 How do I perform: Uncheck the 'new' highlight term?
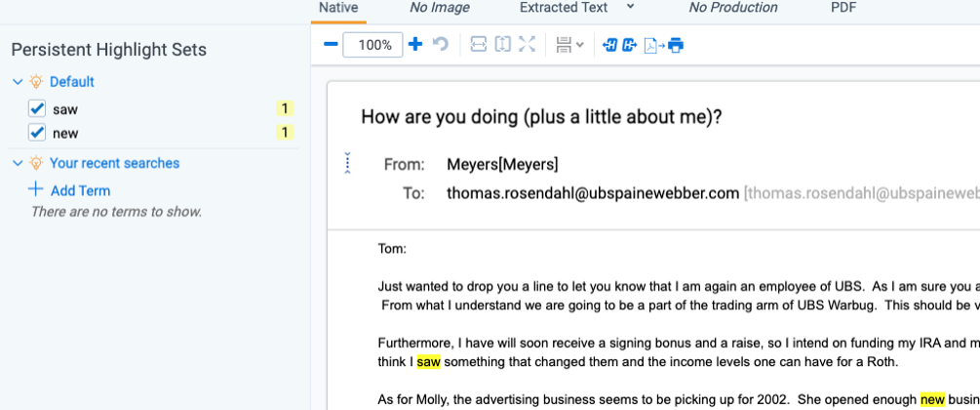pos(37,133)
